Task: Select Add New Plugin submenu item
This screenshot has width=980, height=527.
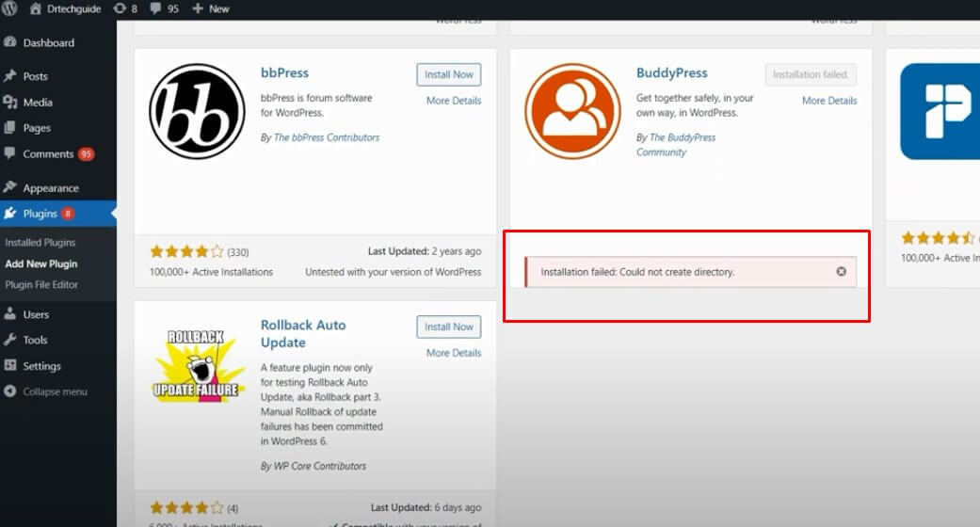Action: pos(41,263)
